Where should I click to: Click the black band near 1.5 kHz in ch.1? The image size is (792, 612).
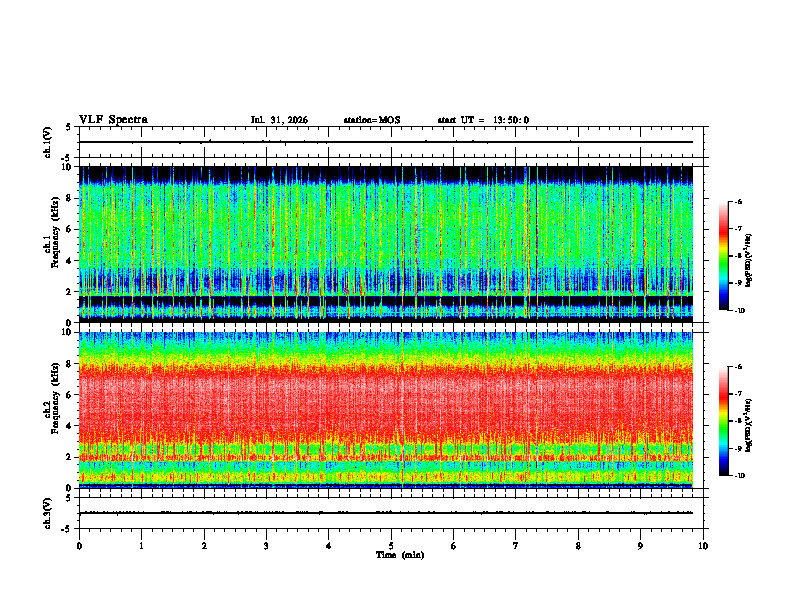[386, 301]
